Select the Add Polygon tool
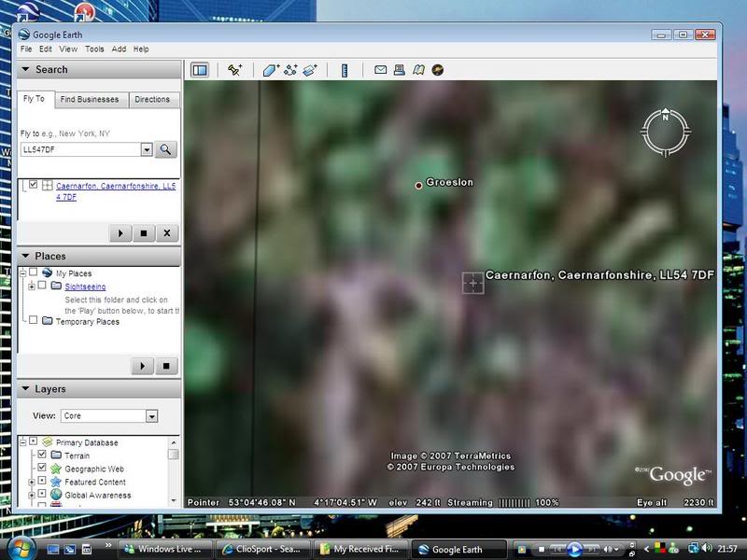747x560 pixels. (271, 71)
